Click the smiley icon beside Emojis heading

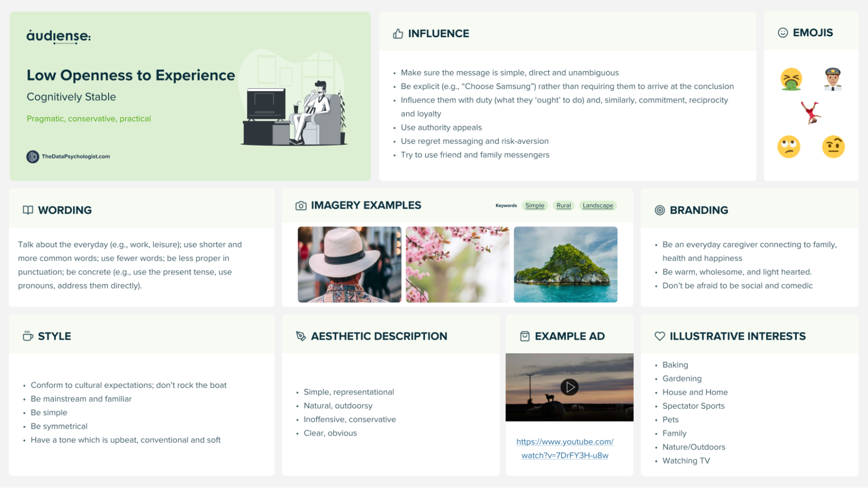pos(782,33)
